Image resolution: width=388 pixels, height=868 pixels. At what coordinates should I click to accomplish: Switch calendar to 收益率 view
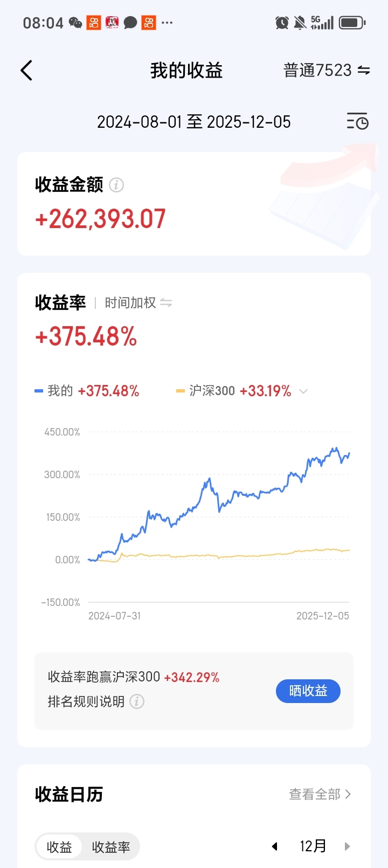(x=111, y=847)
